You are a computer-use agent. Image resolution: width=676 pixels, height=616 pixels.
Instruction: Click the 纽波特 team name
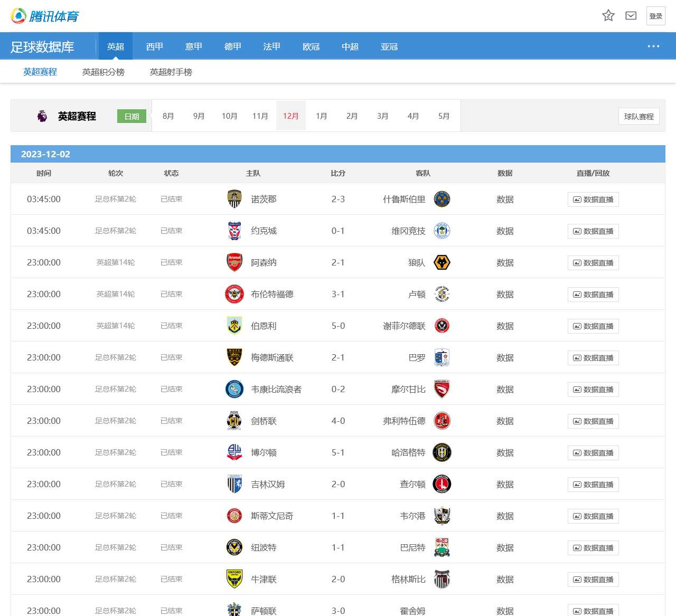pos(264,547)
